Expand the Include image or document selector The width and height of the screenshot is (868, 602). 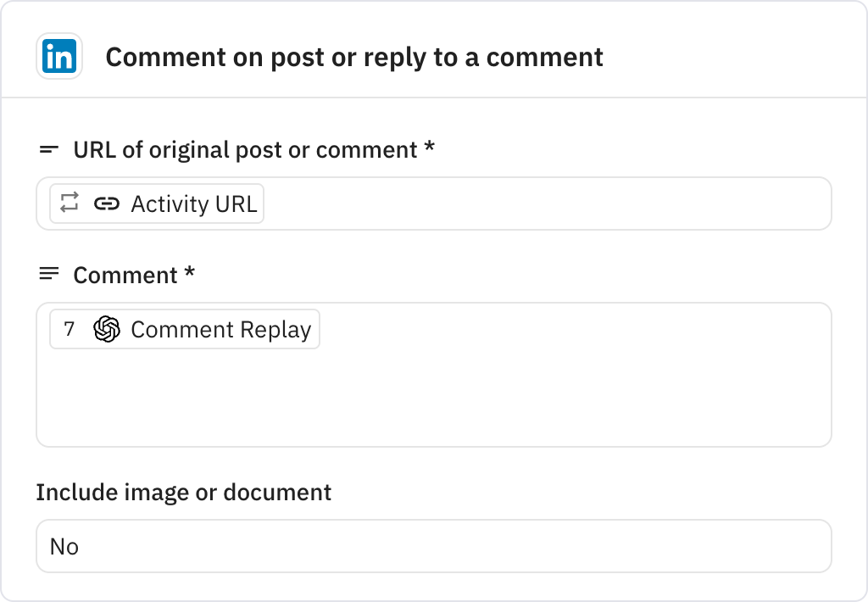click(434, 546)
